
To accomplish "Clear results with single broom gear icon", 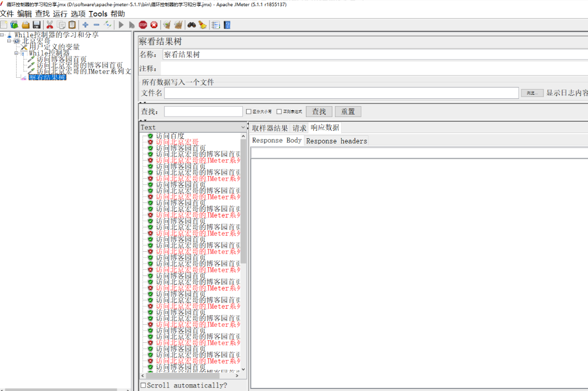I will click(x=167, y=25).
